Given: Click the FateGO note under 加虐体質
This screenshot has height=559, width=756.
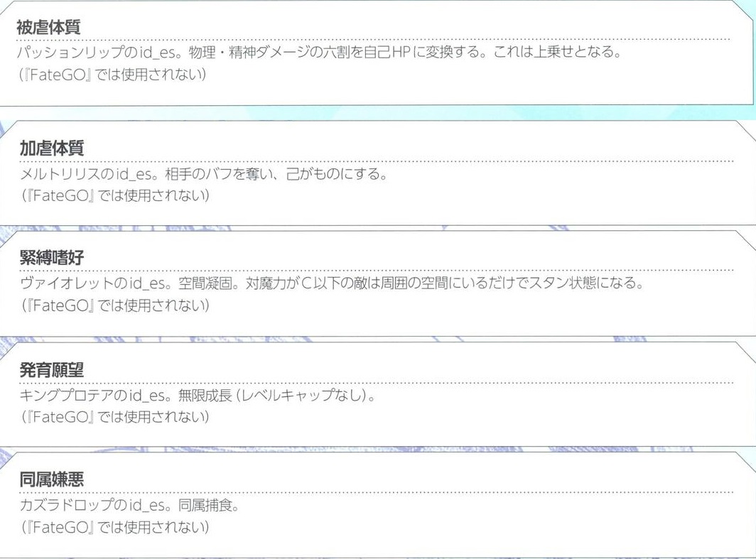Looking at the screenshot, I should tap(115, 195).
